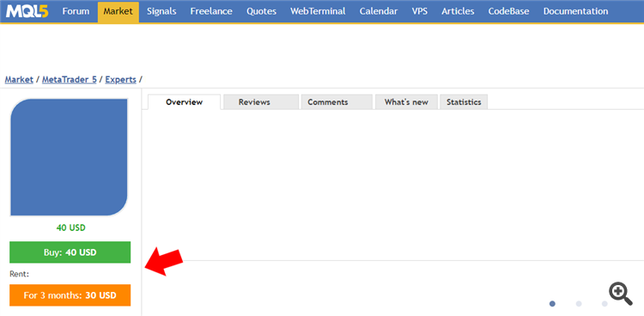Click the magnifier zoom icon

click(x=620, y=294)
